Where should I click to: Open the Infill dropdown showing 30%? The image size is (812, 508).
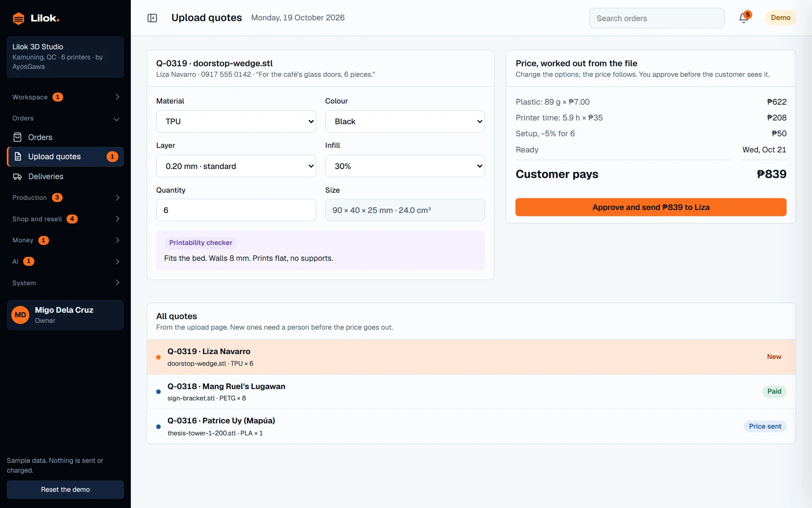click(405, 166)
